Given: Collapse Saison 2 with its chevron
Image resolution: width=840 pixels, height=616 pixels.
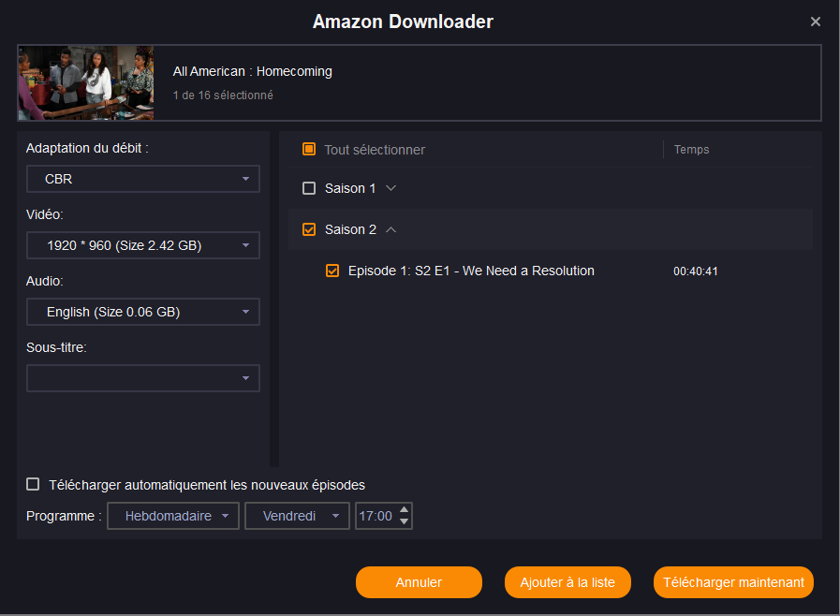Looking at the screenshot, I should pyautogui.click(x=391, y=229).
